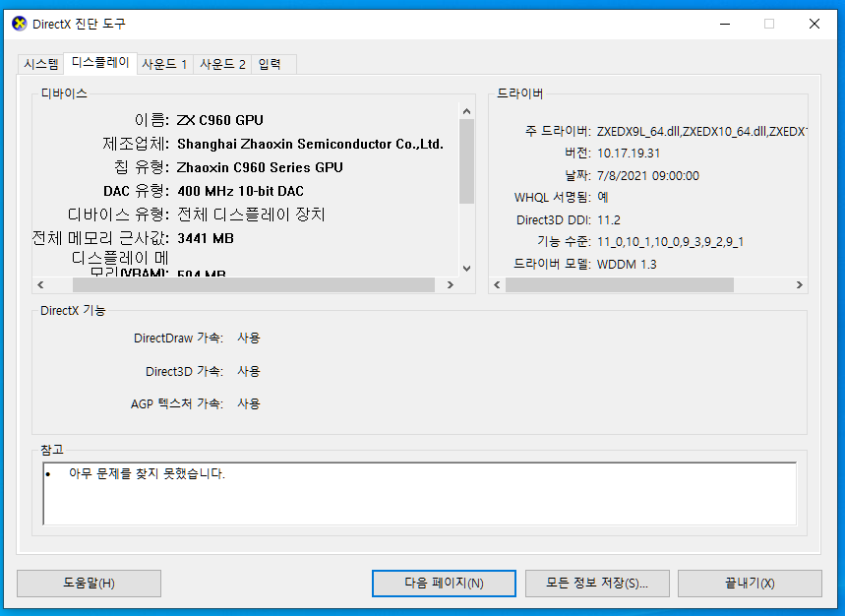Click device panel horizontal scrollbar thumb
Viewport: 845px width, 616px height.
(253, 284)
